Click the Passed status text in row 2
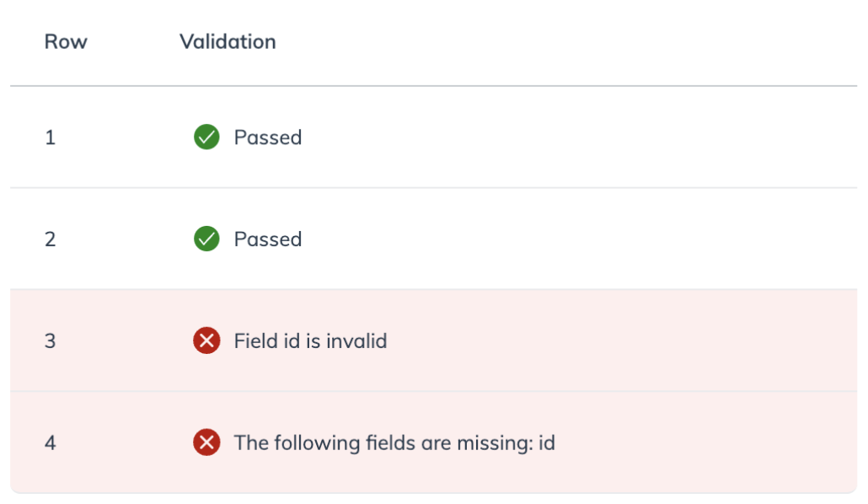The width and height of the screenshot is (868, 504). (268, 239)
